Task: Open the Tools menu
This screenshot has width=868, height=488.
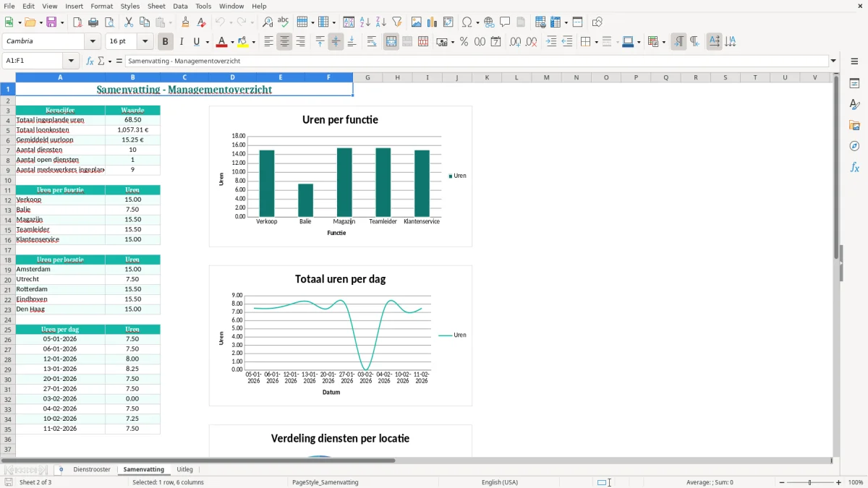Action: point(203,6)
